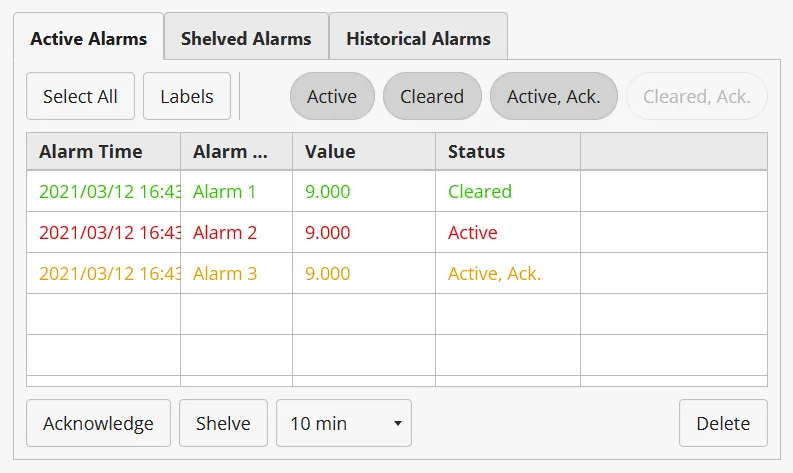Toggle the Active, Ack. filter

[553, 96]
